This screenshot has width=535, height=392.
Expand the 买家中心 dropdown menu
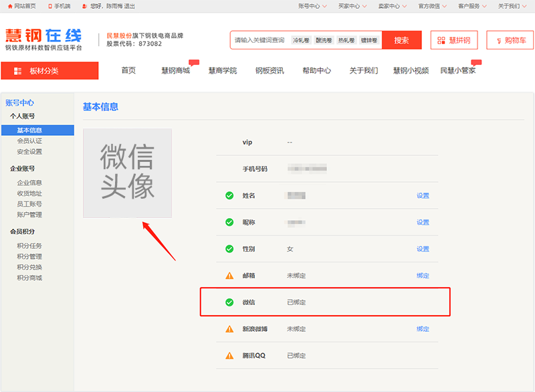[352, 6]
